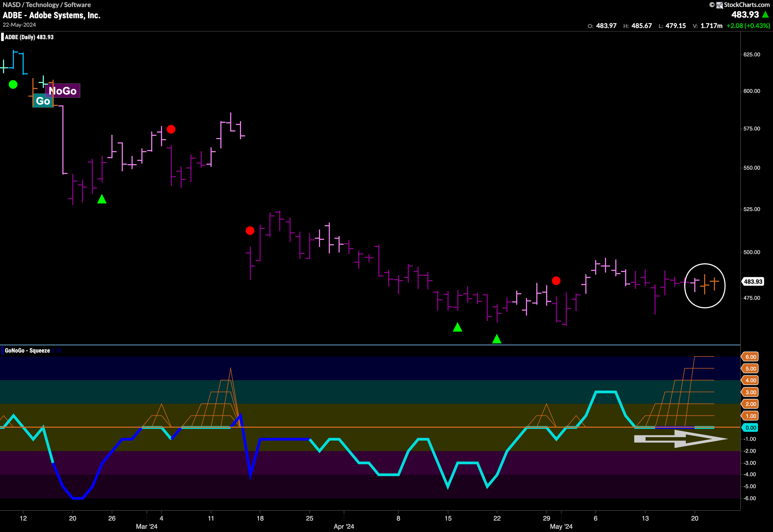Click the 15 date tick label
This screenshot has height=532, width=773.
(448, 518)
